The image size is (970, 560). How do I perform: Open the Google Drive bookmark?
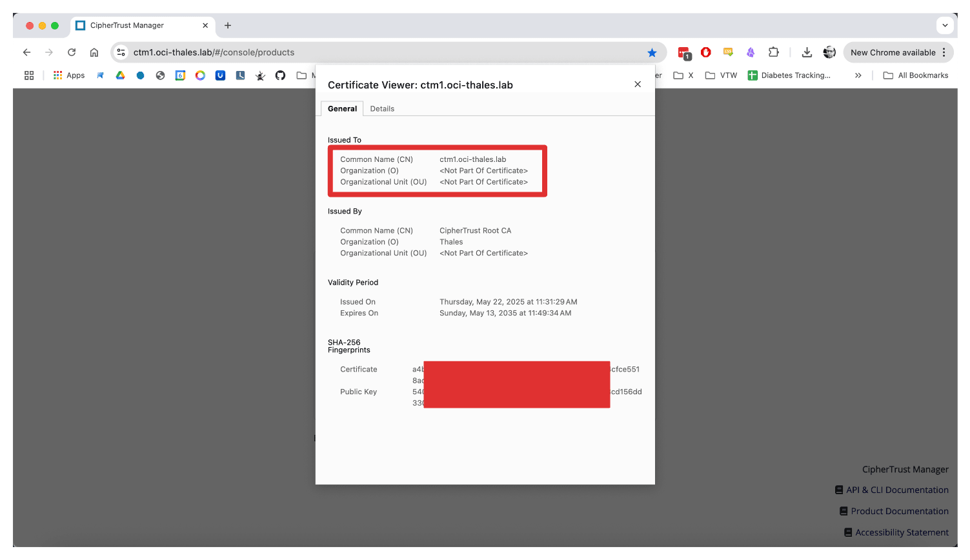120,75
